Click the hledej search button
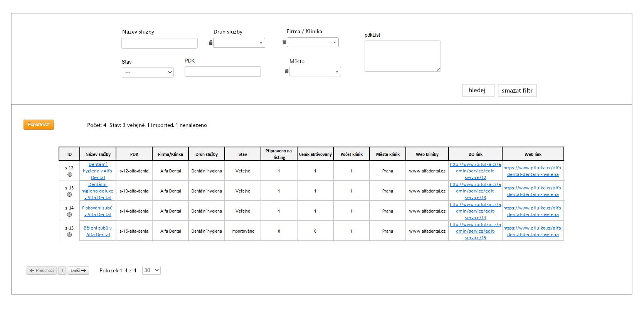This screenshot has height=309, width=644. pyautogui.click(x=478, y=90)
